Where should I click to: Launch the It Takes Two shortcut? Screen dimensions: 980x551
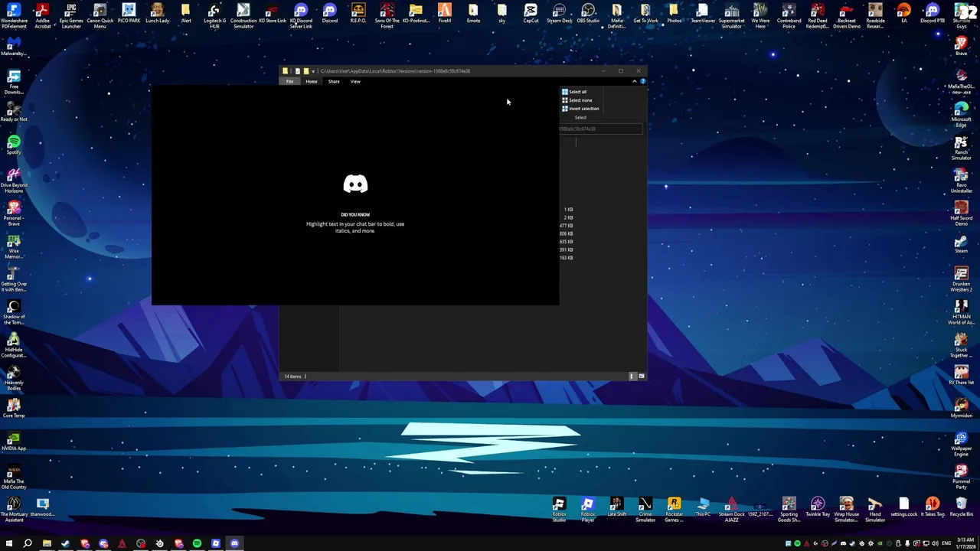933,507
